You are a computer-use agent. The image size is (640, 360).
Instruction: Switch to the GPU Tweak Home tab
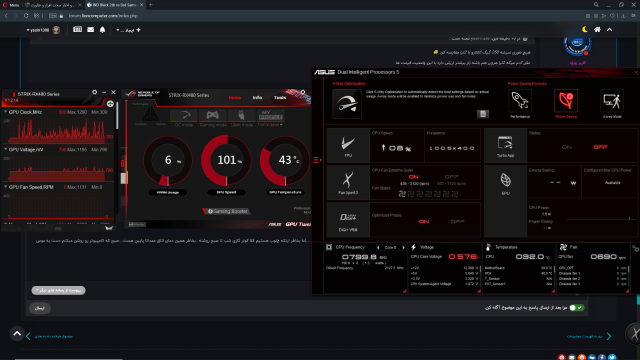point(235,98)
